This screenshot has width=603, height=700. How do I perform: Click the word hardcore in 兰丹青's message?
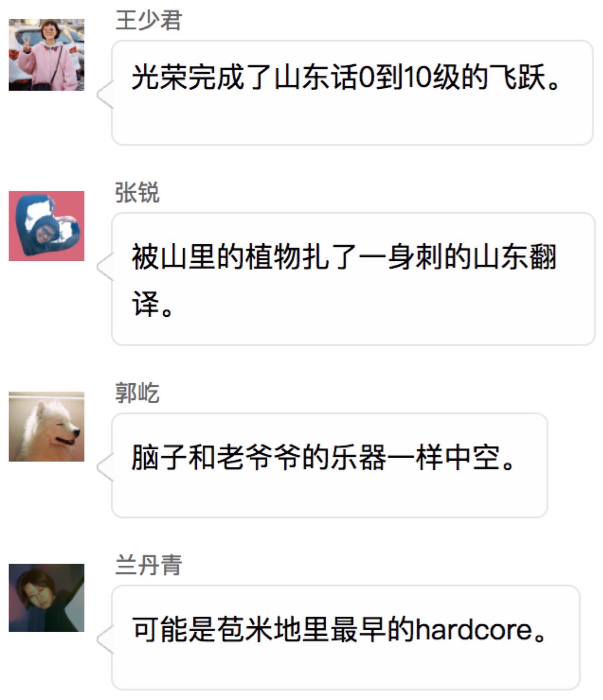point(473,630)
